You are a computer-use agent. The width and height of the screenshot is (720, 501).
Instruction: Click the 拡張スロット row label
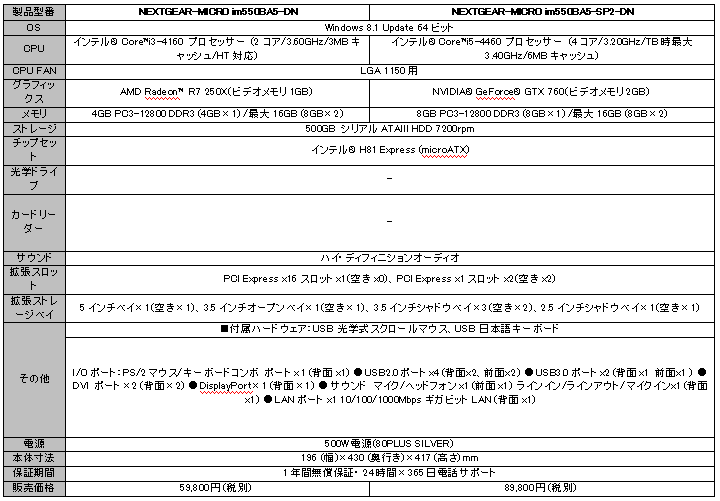pyautogui.click(x=34, y=280)
